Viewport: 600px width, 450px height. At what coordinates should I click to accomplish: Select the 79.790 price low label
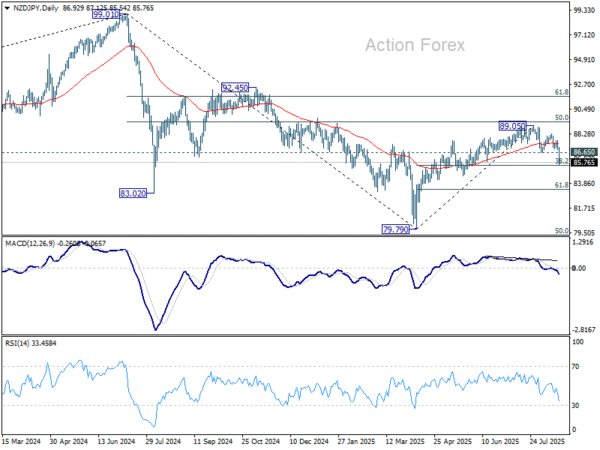pyautogui.click(x=396, y=229)
